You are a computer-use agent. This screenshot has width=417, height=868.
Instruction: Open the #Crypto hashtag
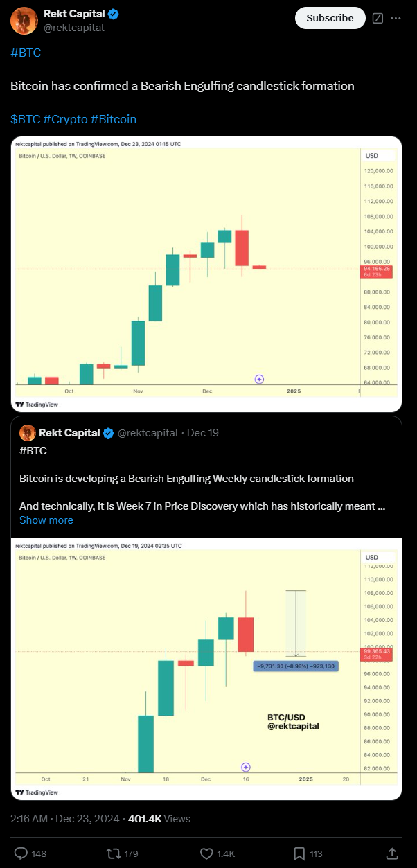(65, 119)
